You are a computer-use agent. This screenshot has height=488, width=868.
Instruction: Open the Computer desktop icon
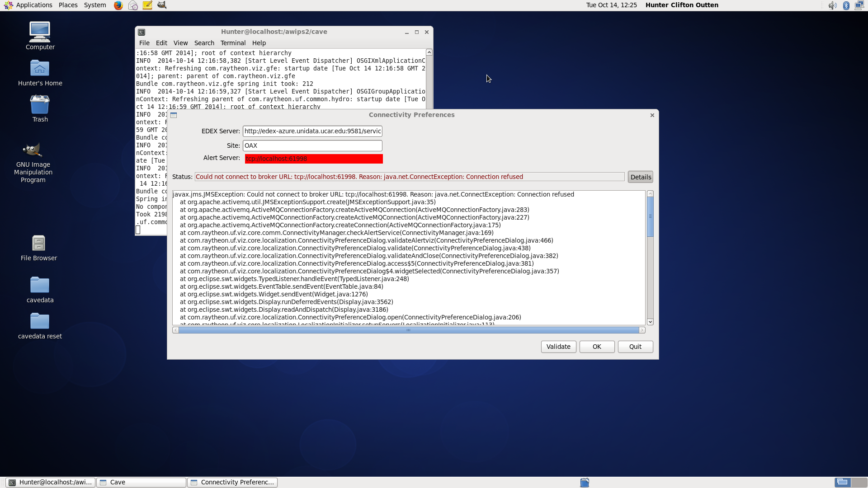click(x=40, y=33)
